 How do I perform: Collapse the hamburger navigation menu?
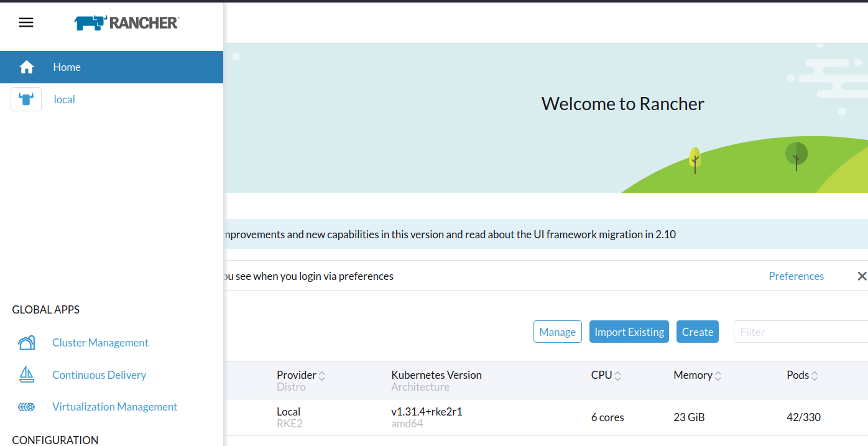(26, 22)
